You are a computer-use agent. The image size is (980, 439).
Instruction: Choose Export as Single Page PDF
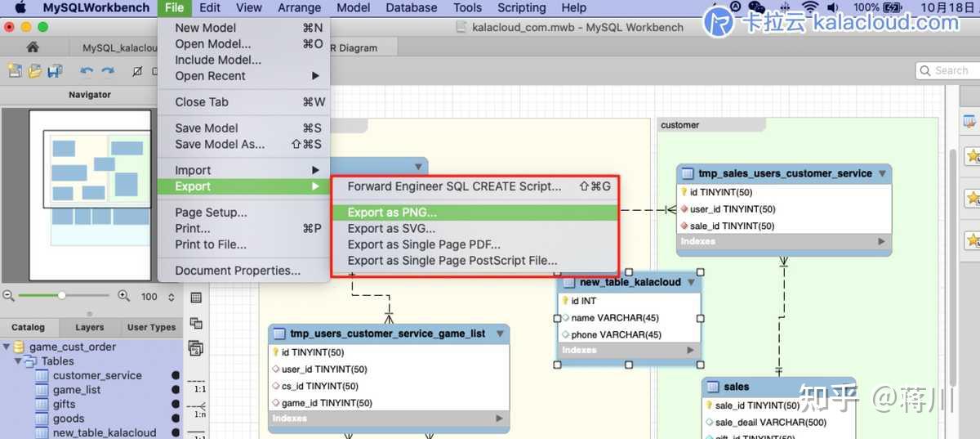click(x=474, y=244)
